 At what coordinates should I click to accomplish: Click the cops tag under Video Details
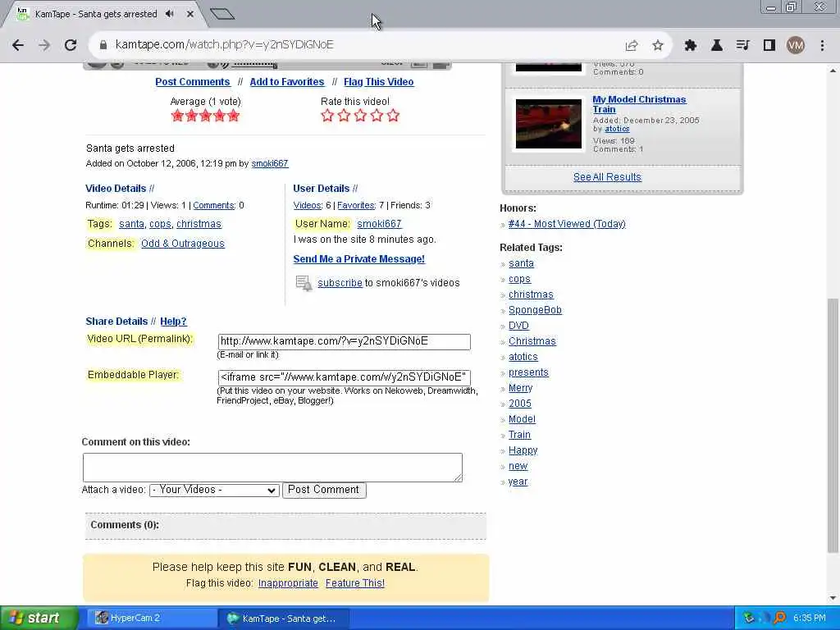(160, 224)
